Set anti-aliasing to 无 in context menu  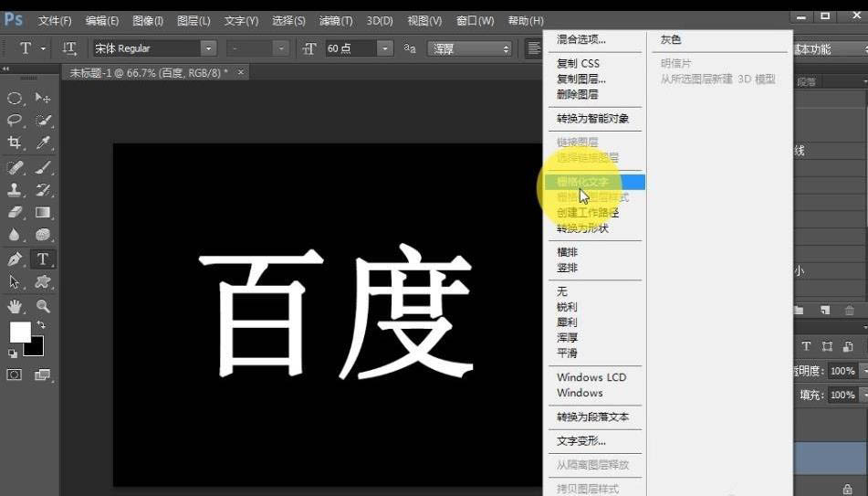point(562,291)
